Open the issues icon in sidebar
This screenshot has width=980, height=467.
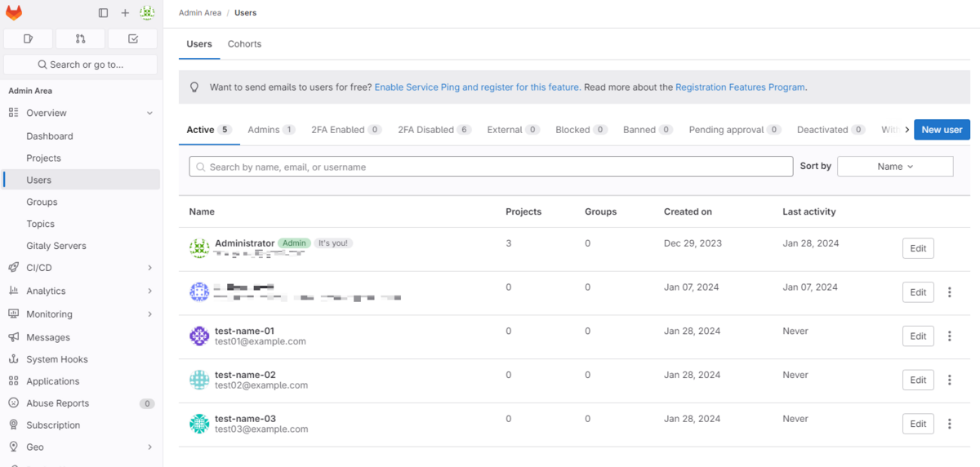coord(28,38)
